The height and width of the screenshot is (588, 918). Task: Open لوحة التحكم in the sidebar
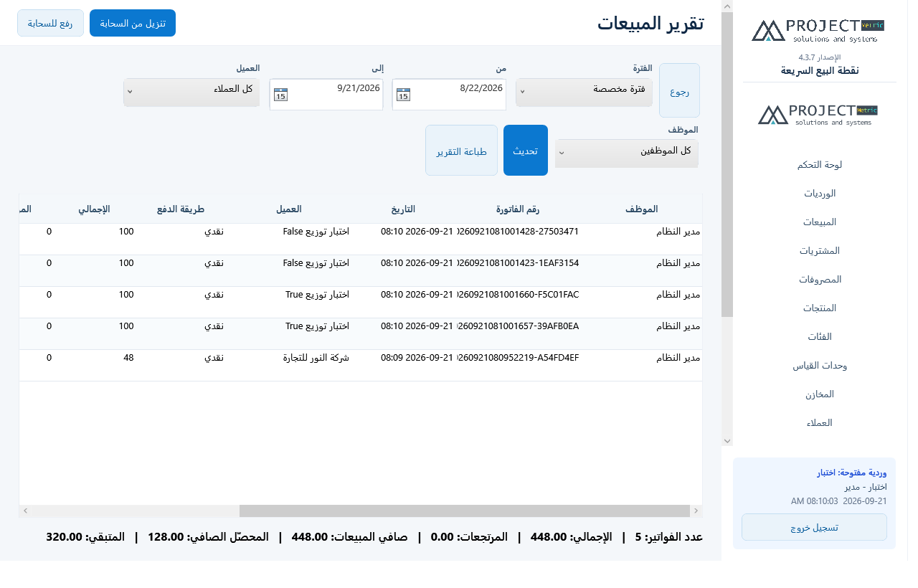pyautogui.click(x=820, y=164)
